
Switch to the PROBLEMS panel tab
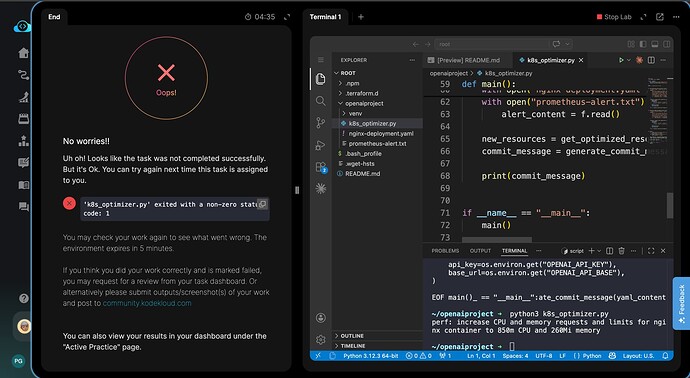[x=445, y=251]
